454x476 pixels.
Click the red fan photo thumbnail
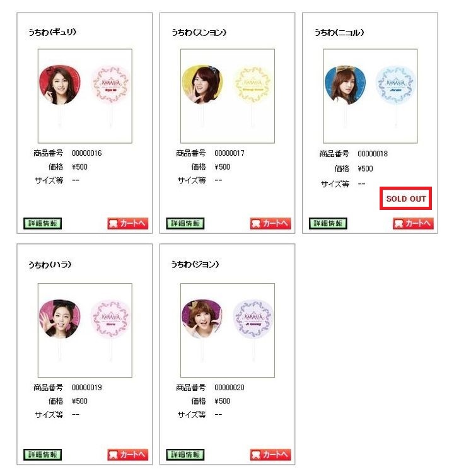[x=85, y=96]
